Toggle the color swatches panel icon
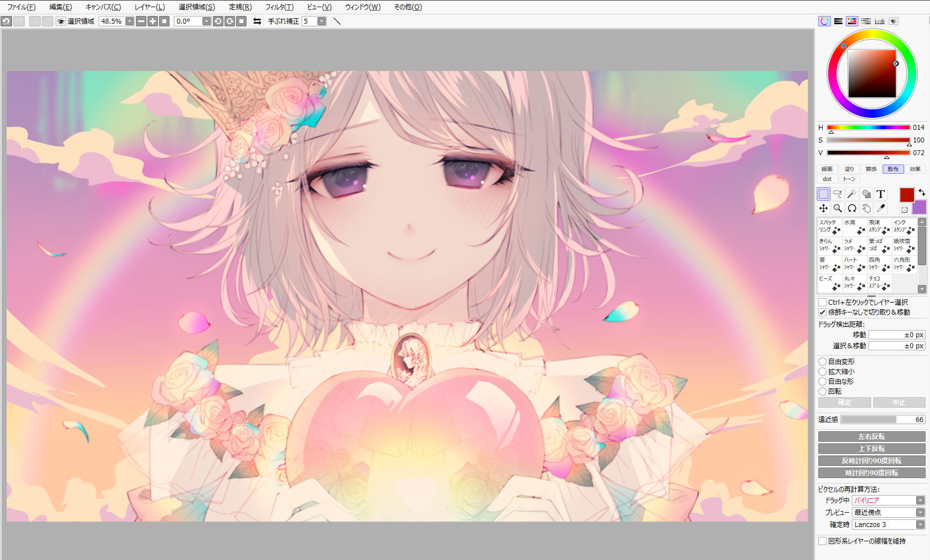930x560 pixels. click(x=880, y=21)
